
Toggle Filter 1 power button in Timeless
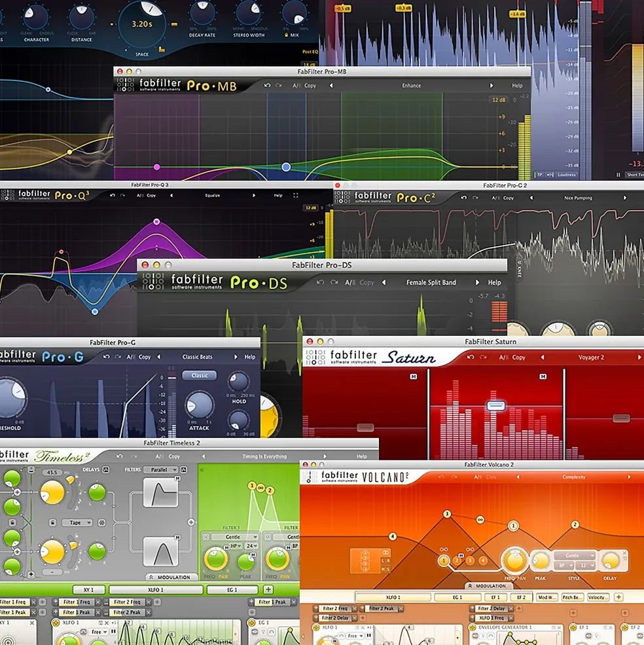tap(206, 537)
